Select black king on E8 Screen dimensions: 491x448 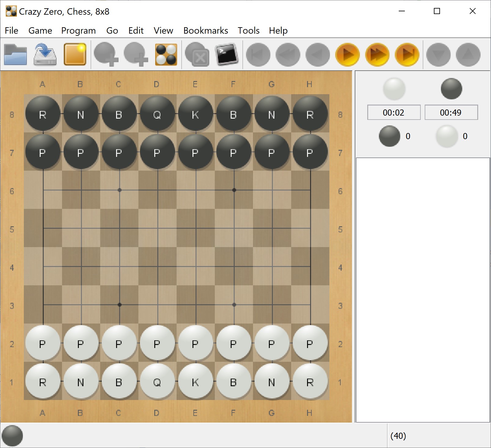pos(196,114)
